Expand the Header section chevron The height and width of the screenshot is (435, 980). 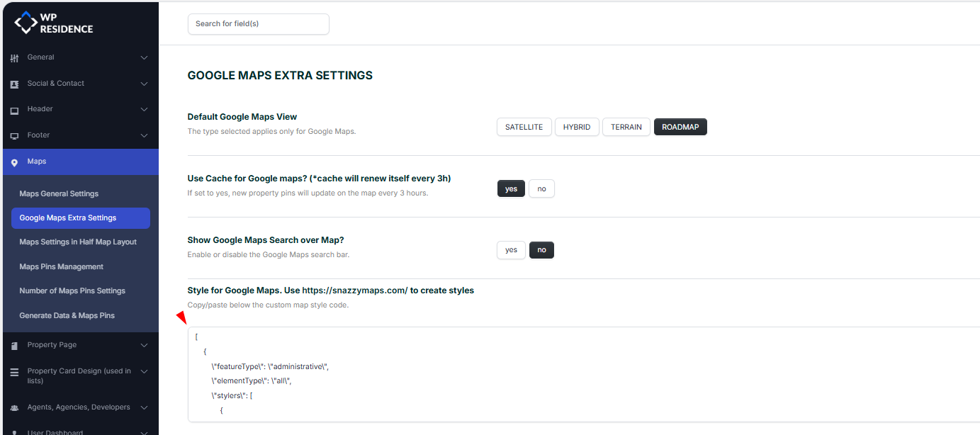tap(144, 109)
